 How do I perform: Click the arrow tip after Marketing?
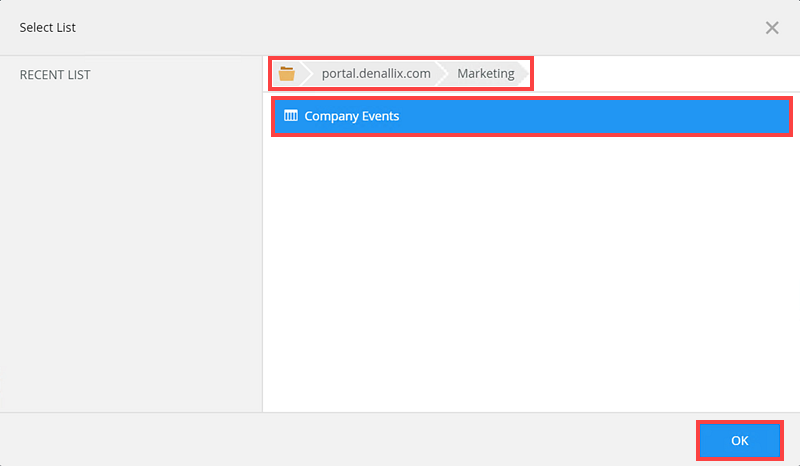pos(524,74)
